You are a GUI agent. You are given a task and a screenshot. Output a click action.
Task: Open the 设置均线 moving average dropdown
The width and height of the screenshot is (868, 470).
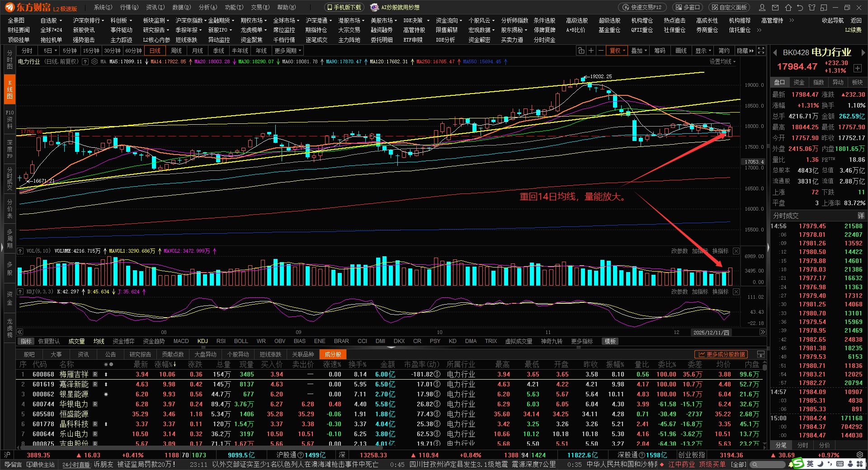[x=722, y=61]
